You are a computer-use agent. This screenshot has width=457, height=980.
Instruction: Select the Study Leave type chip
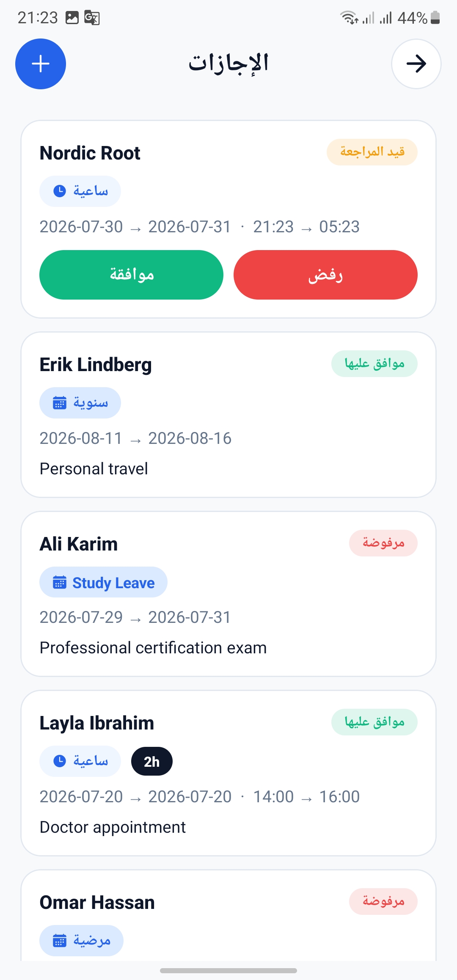[103, 582]
